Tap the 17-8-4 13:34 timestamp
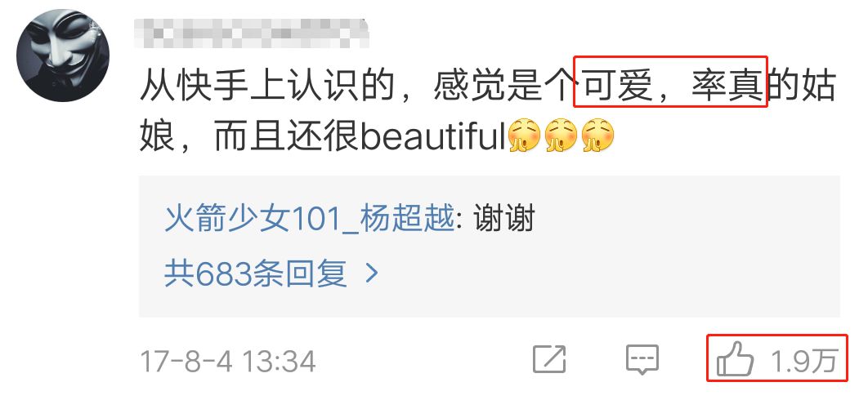Viewport: 868px width, 400px height. [227, 362]
